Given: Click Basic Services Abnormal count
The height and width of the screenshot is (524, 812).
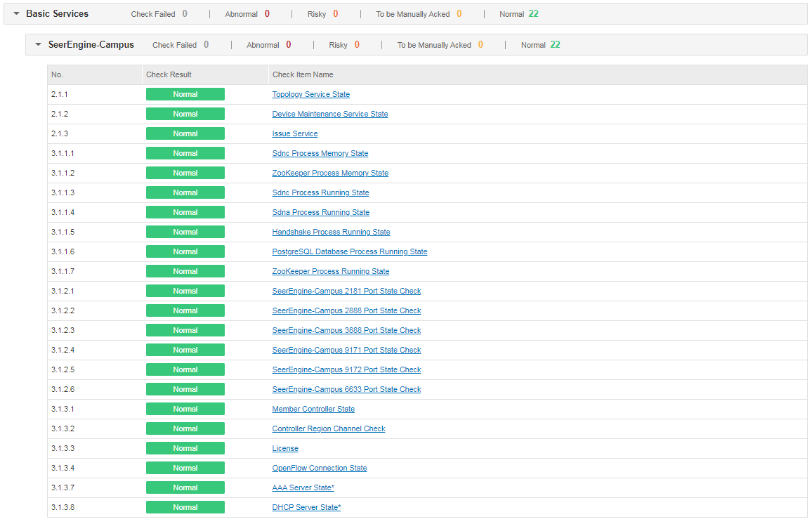Looking at the screenshot, I should coord(267,14).
